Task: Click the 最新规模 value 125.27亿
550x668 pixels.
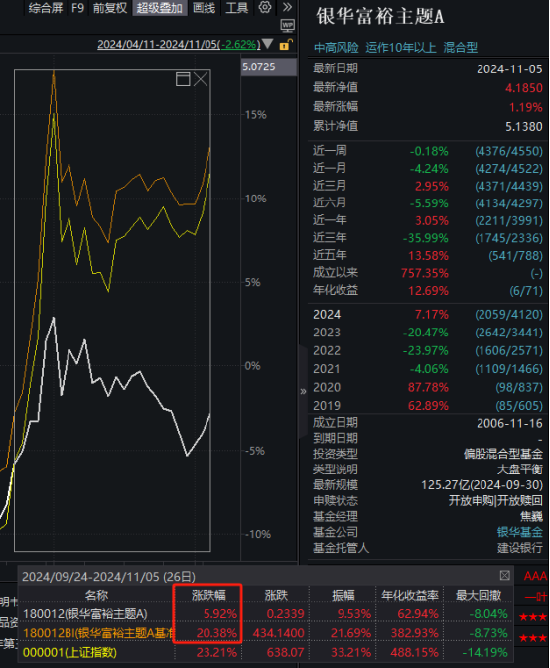Action: click(482, 485)
